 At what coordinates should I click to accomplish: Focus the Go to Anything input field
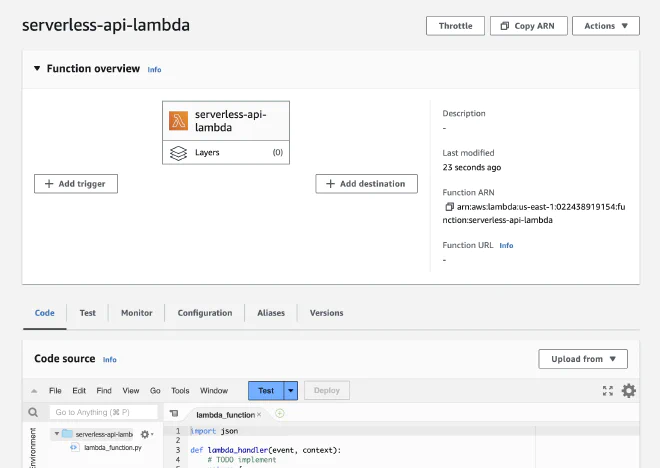tap(104, 412)
